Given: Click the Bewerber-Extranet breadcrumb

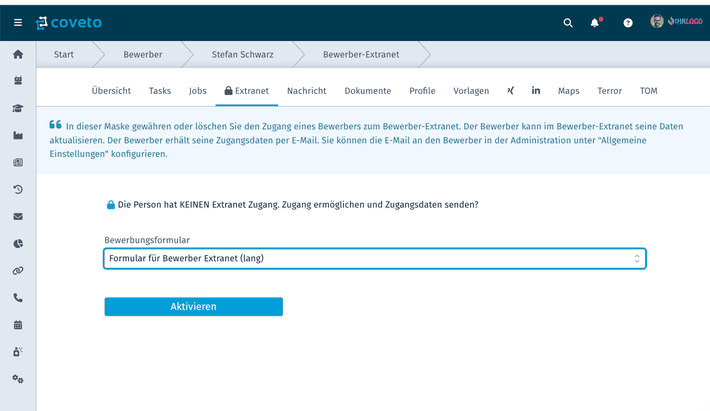Looking at the screenshot, I should pyautogui.click(x=361, y=54).
